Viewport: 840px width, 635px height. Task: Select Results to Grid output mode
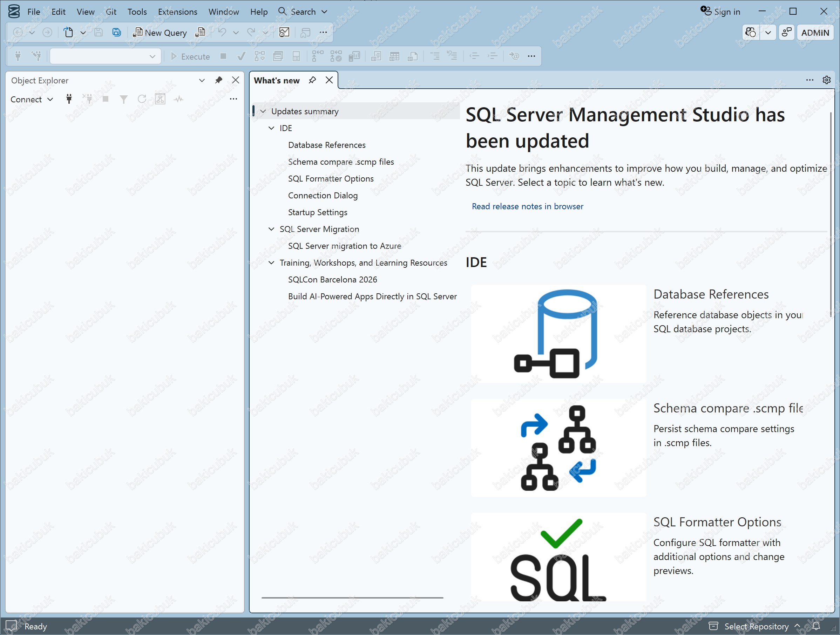coord(394,56)
